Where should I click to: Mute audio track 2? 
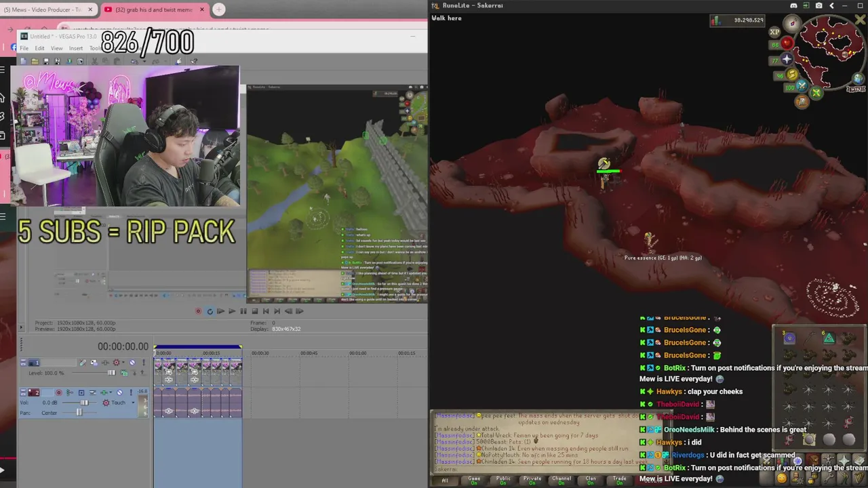pos(120,392)
